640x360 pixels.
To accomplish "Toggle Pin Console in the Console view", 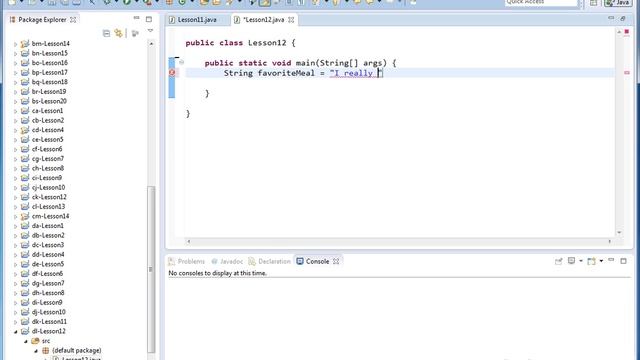I will [x=558, y=261].
